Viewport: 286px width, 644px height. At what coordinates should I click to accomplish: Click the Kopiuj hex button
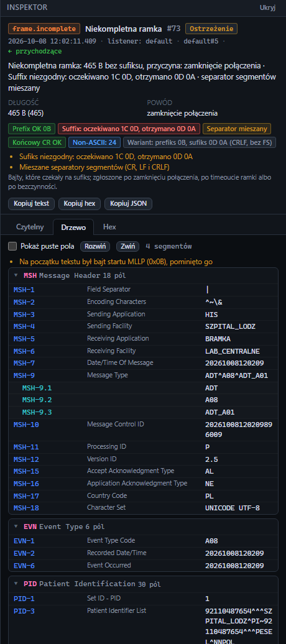(x=80, y=203)
